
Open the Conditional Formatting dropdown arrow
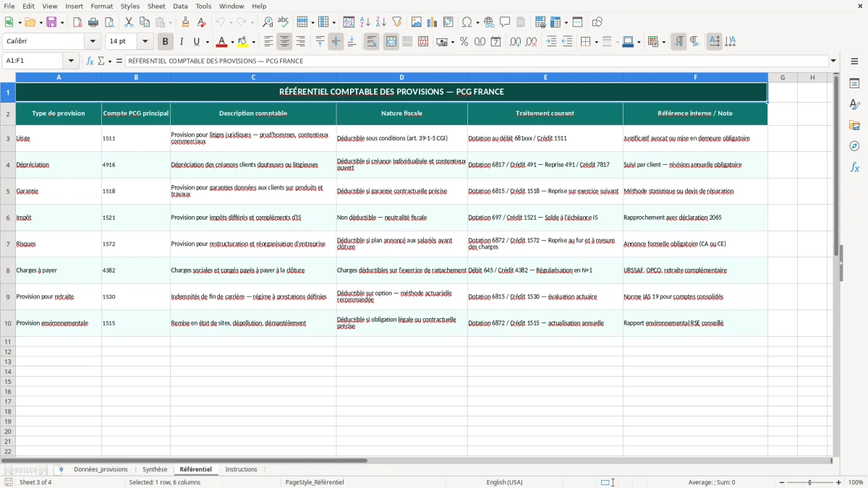tap(663, 42)
